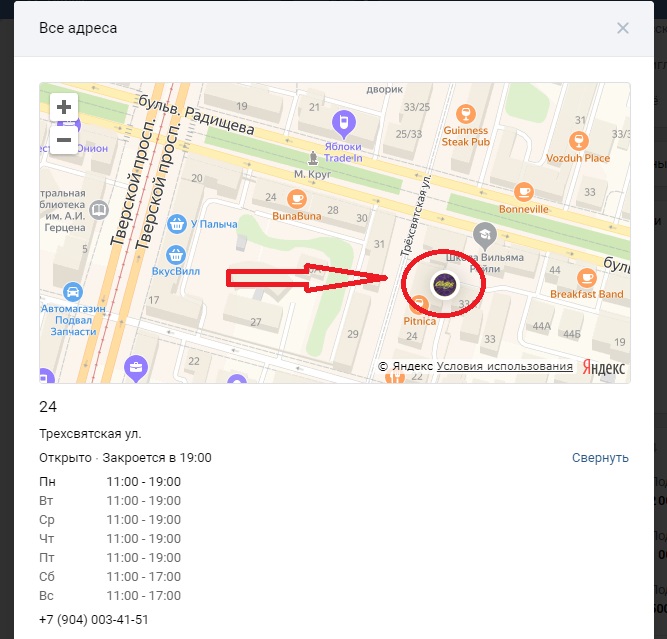
Task: Open the Vozduh Place map pin
Action: (578, 141)
